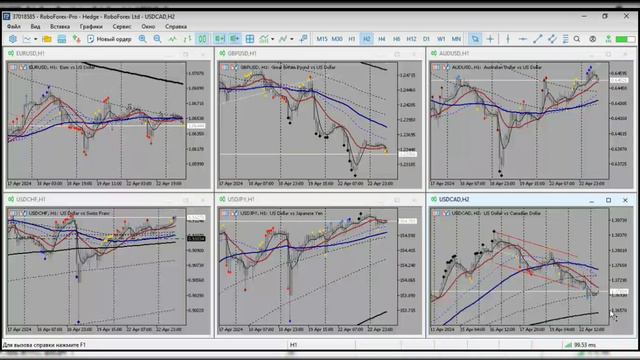Screen dimensions: 640x360
Task: Open the Окно menu
Action: 148,27
